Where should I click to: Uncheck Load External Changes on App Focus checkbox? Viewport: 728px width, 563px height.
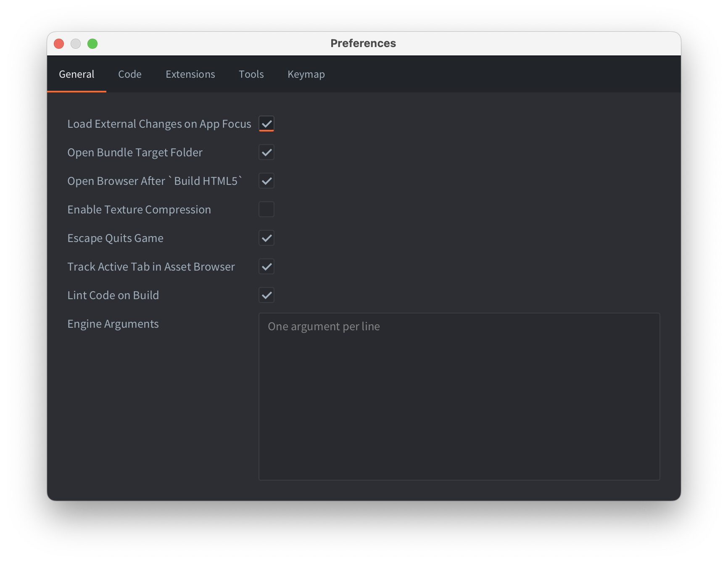pos(266,124)
